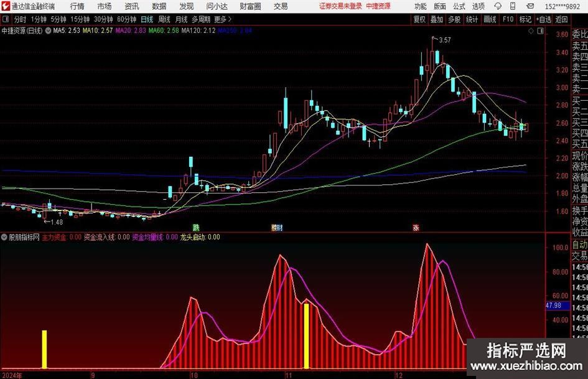Open the 发现 menu
The height and width of the screenshot is (379, 588).
tap(187, 6)
